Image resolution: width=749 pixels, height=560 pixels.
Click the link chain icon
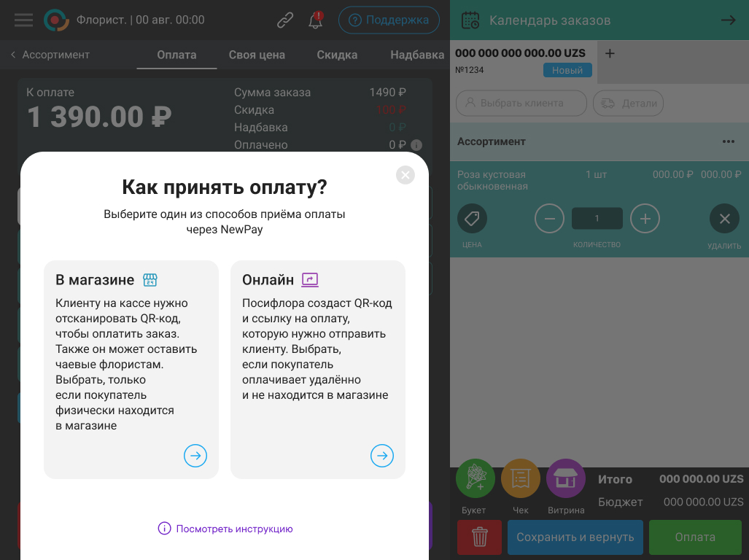(285, 20)
